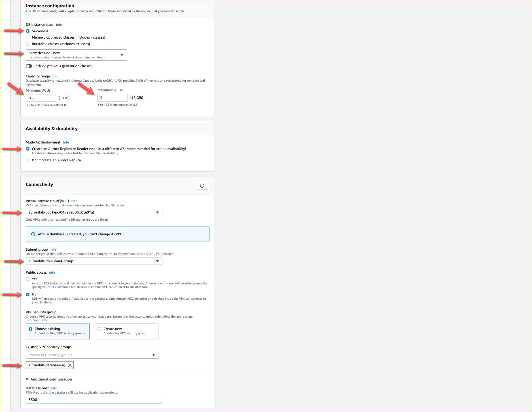Select Burstable classes radio option
Viewport: 532px width, 412px height.
tap(28, 44)
